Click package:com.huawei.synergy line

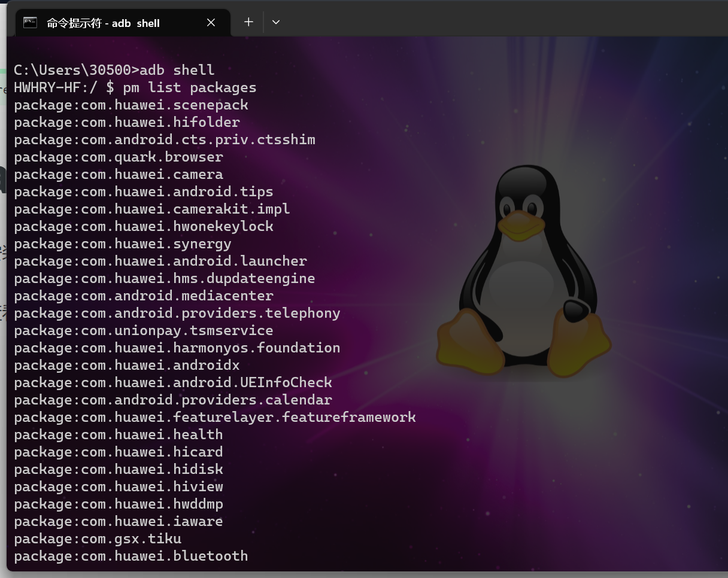click(x=123, y=244)
